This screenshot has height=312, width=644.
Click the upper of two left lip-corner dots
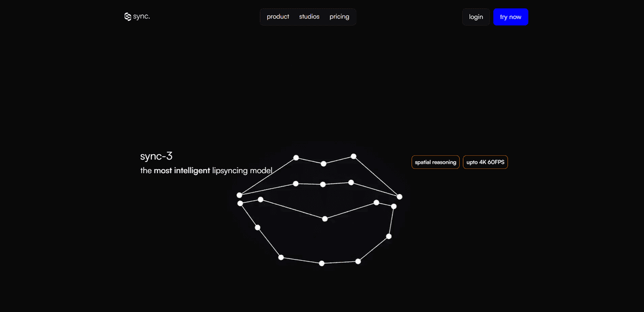[239, 195]
